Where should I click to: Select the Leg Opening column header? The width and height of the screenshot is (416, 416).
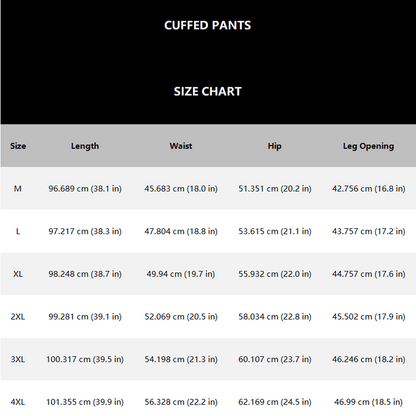(x=368, y=146)
